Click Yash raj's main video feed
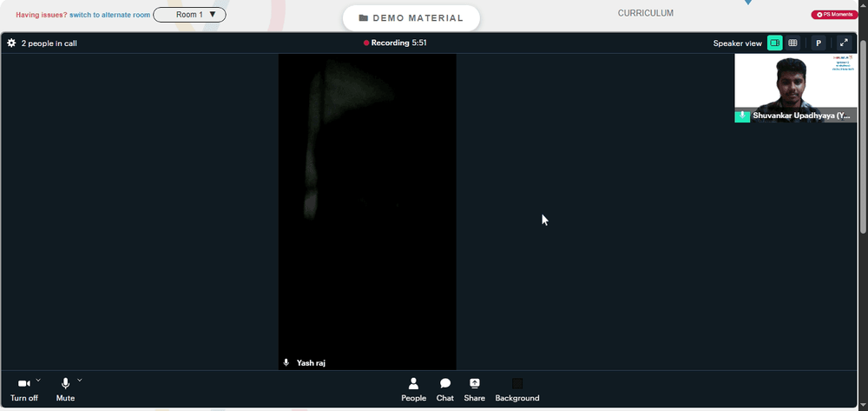The image size is (868, 411). pyautogui.click(x=367, y=212)
